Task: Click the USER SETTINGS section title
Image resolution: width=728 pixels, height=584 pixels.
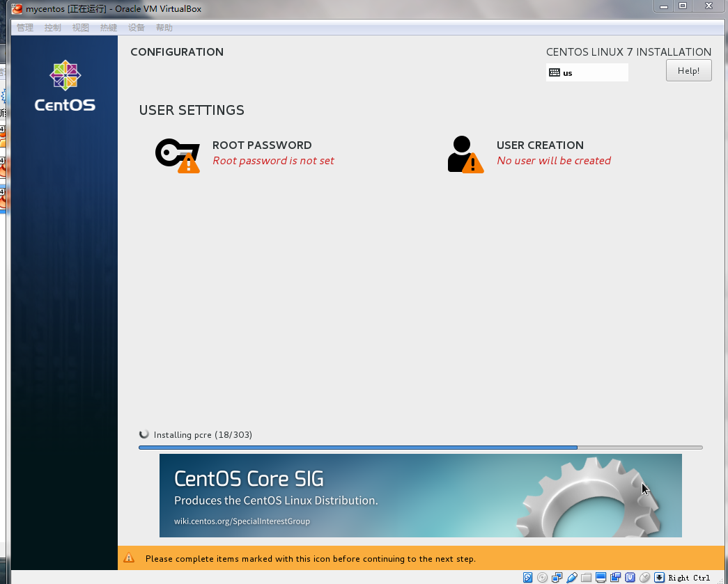Action: pos(192,110)
